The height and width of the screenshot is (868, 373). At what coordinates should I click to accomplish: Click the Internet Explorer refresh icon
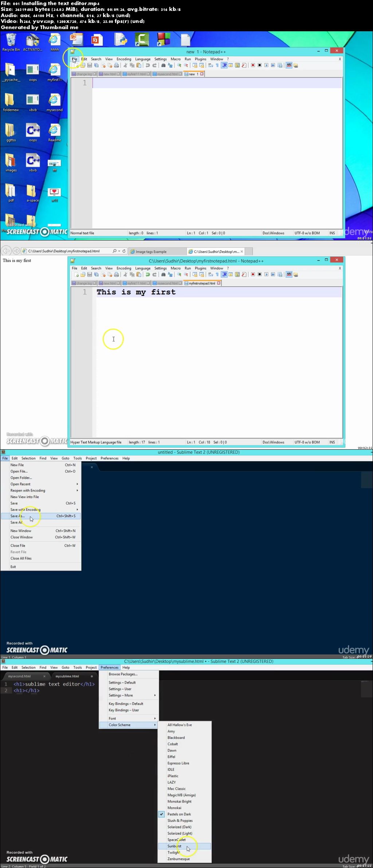pos(124,251)
